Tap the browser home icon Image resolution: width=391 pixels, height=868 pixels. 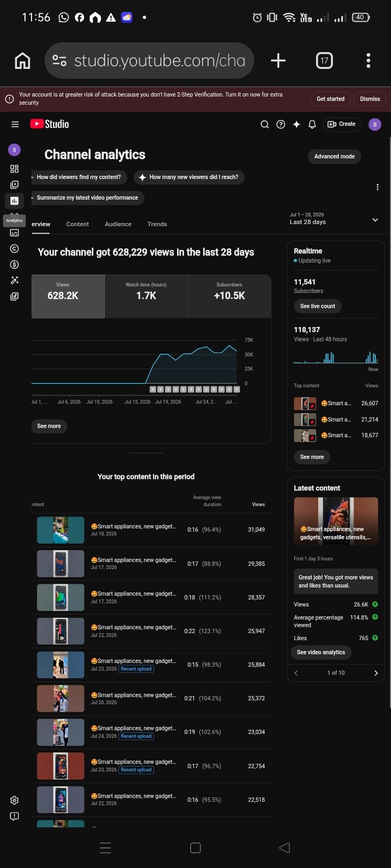[22, 61]
